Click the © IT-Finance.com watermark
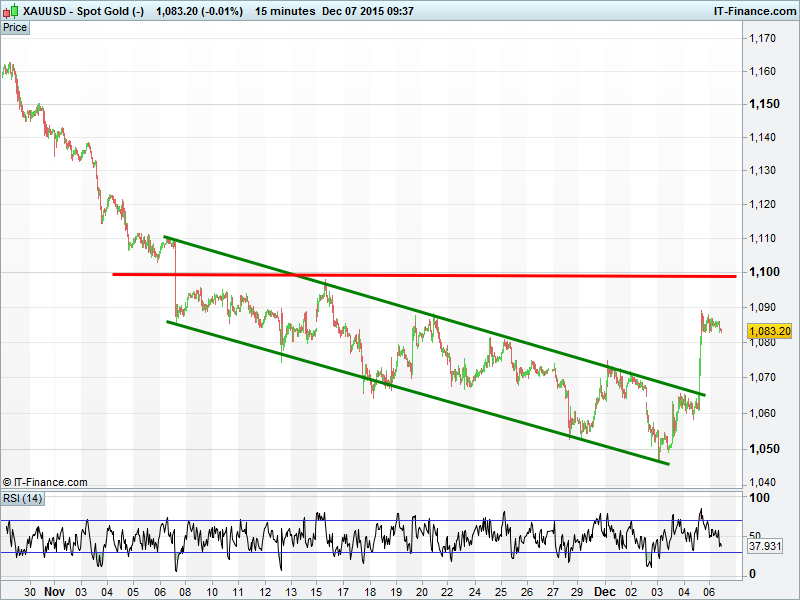The image size is (800, 600). (45, 482)
